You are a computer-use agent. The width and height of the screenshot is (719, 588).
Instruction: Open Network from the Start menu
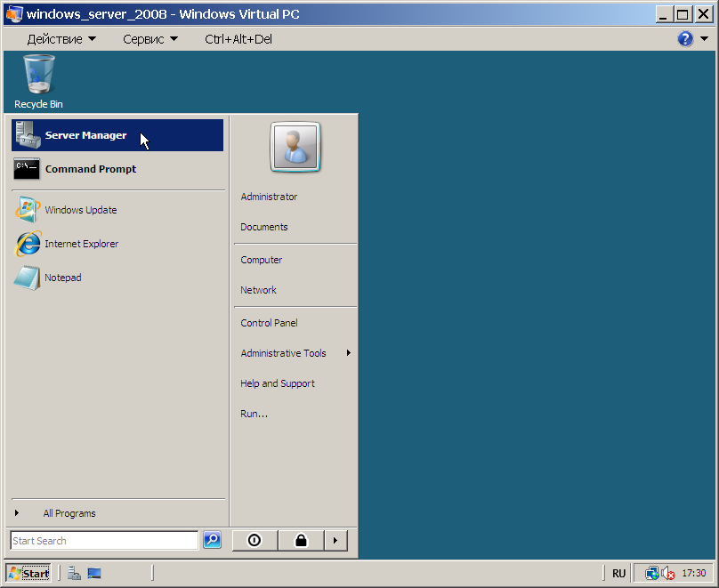(x=259, y=290)
